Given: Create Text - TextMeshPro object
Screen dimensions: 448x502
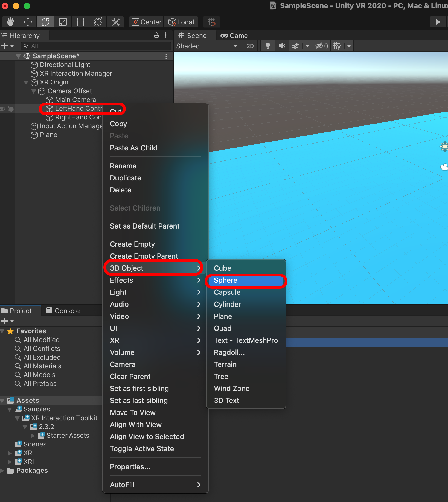Looking at the screenshot, I should coord(246,340).
